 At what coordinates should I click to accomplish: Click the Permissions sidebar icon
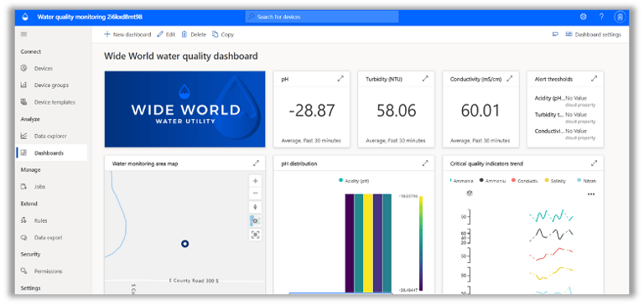pyautogui.click(x=23, y=271)
